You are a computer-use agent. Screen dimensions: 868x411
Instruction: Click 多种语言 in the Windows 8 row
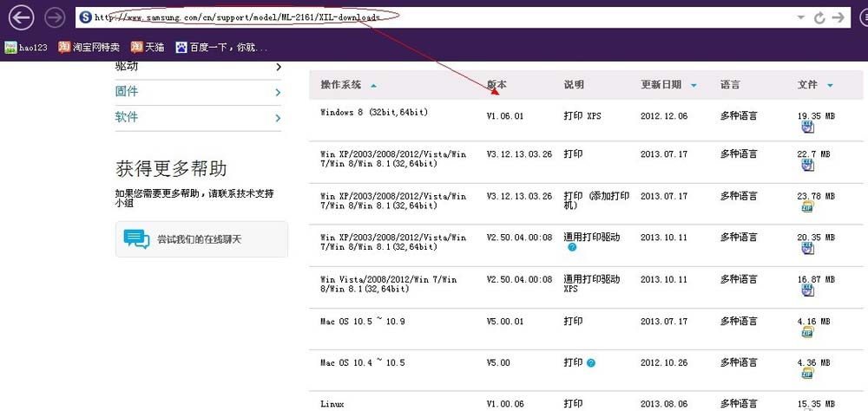click(x=739, y=116)
